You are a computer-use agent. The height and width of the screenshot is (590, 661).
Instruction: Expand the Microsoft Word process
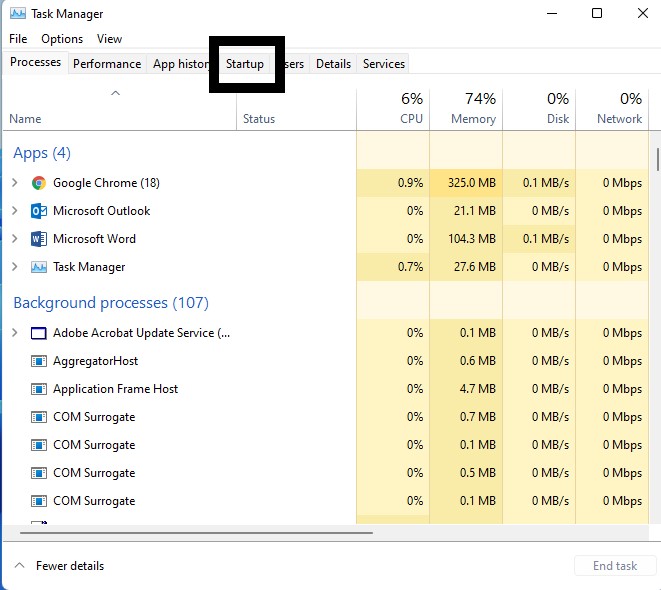(15, 239)
